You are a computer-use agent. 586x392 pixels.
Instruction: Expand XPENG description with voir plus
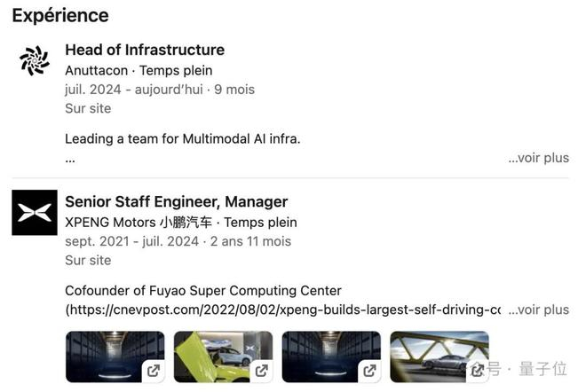[538, 310]
